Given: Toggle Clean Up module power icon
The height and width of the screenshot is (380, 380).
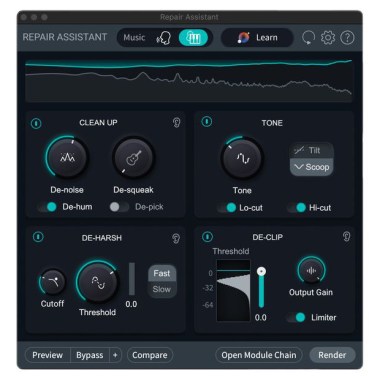Looking at the screenshot, I should pyautogui.click(x=36, y=123).
